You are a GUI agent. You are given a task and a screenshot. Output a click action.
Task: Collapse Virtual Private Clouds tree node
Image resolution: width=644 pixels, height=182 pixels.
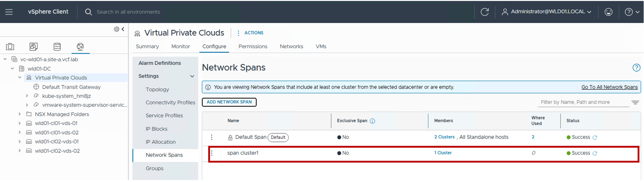[19, 78]
